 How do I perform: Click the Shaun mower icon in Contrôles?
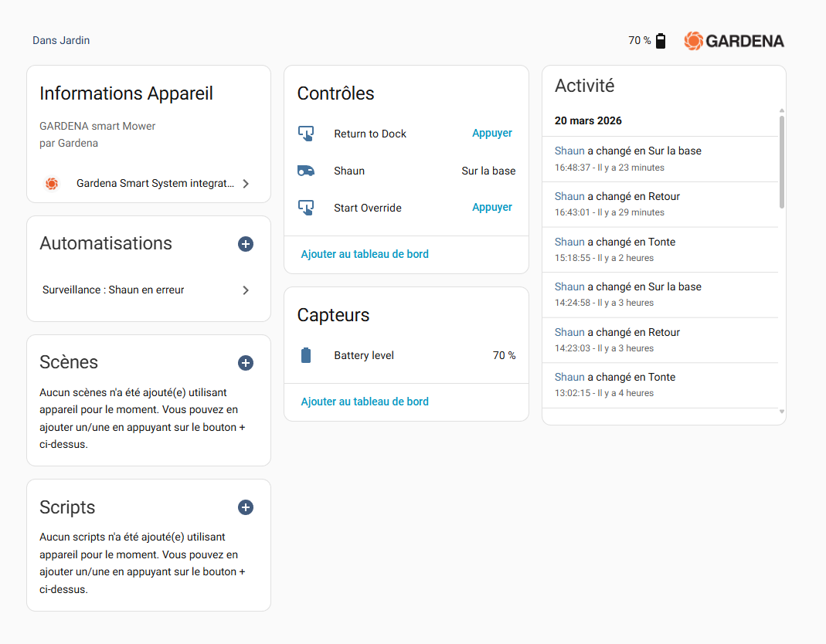pyautogui.click(x=306, y=171)
